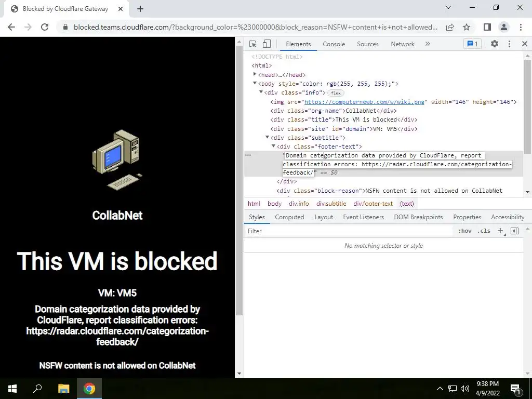The width and height of the screenshot is (532, 399).
Task: Switch to the Console tab
Action: [x=334, y=44]
